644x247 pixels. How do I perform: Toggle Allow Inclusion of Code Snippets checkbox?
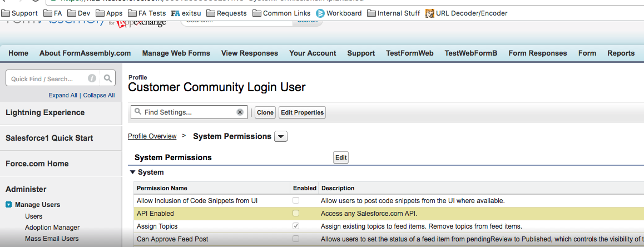click(296, 201)
